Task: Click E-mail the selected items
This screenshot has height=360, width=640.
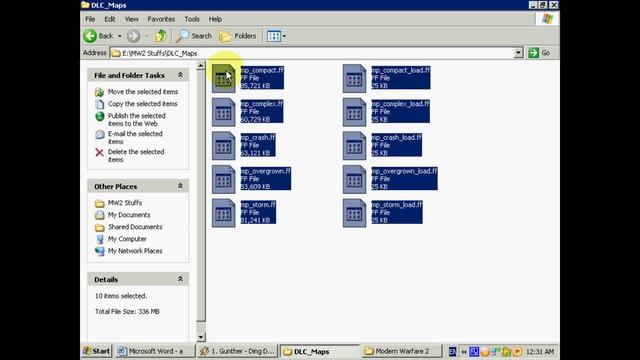Action: (135, 138)
